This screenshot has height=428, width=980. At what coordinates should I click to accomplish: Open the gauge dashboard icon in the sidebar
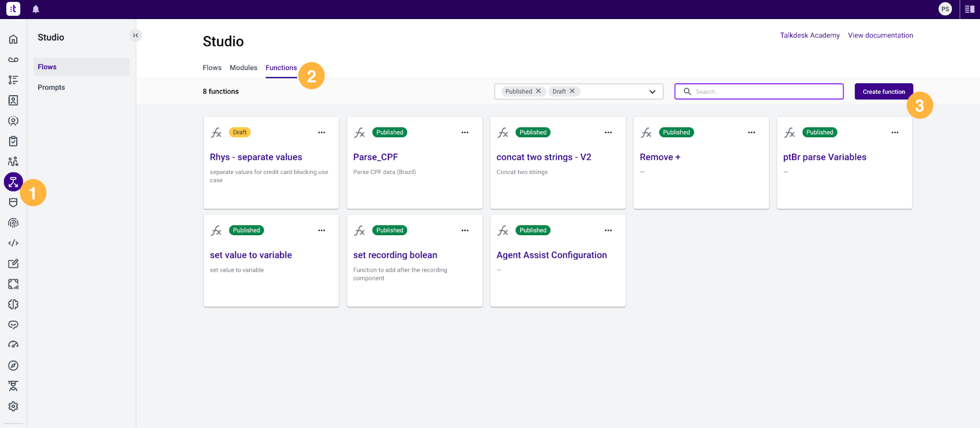point(13,345)
